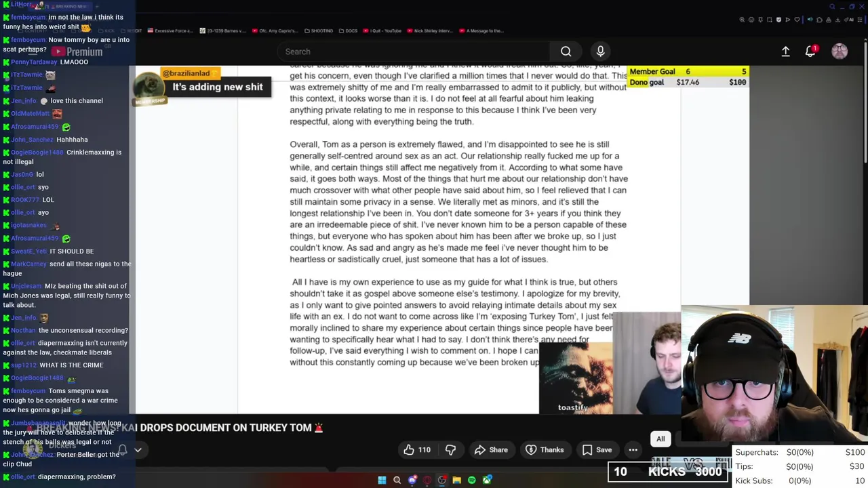Activate voice search microphone icon
The width and height of the screenshot is (868, 488).
600,52
